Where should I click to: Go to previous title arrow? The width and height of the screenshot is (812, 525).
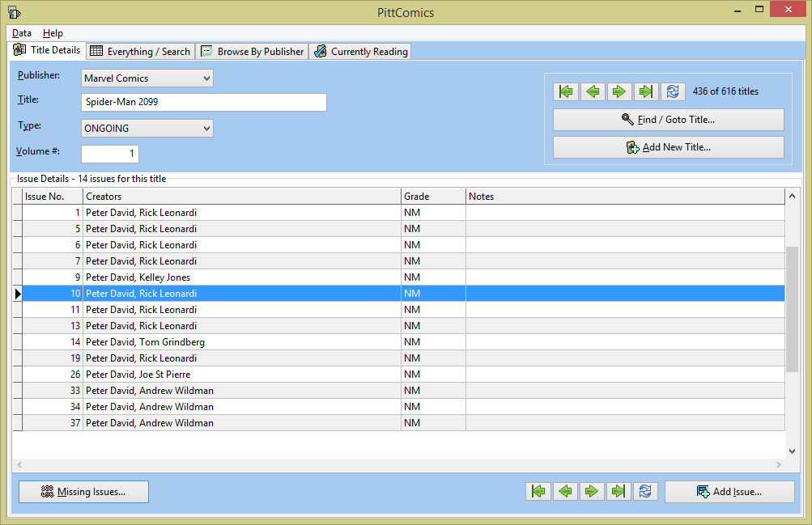[x=593, y=91]
